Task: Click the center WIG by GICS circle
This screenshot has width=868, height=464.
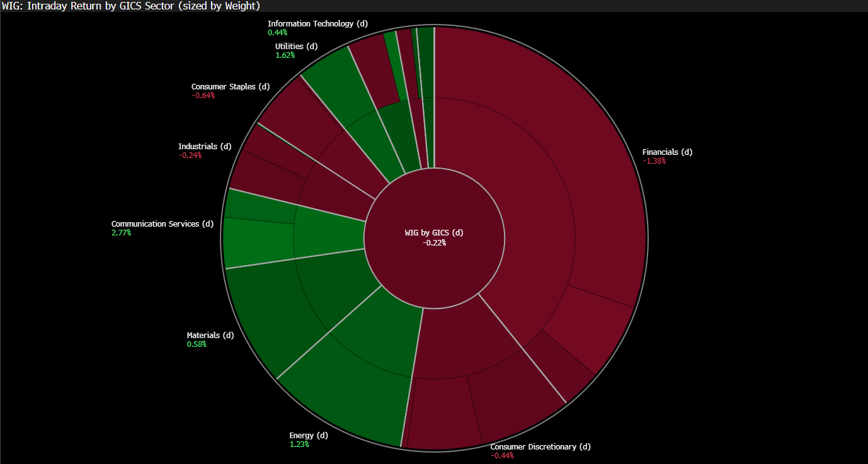Action: pos(434,214)
